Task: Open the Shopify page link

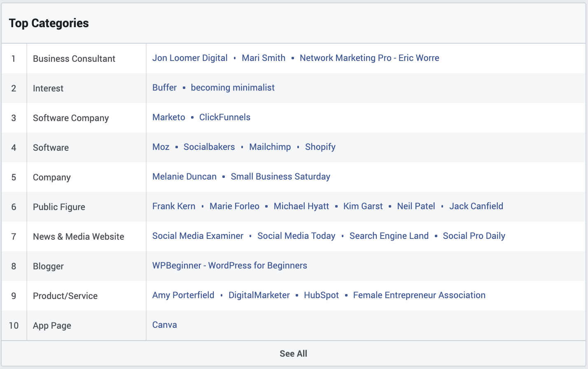Action: tap(320, 147)
